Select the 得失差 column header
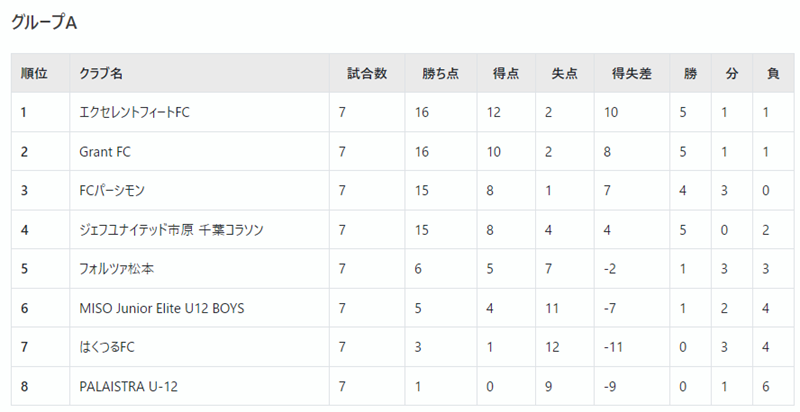Image resolution: width=800 pixels, height=412 pixels. click(x=632, y=73)
